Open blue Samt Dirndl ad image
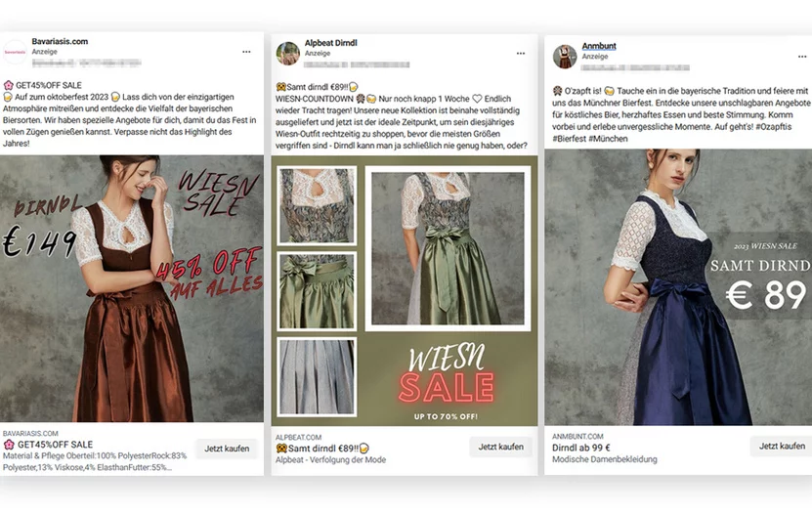Image resolution: width=812 pixels, height=514 pixels. pos(677,286)
